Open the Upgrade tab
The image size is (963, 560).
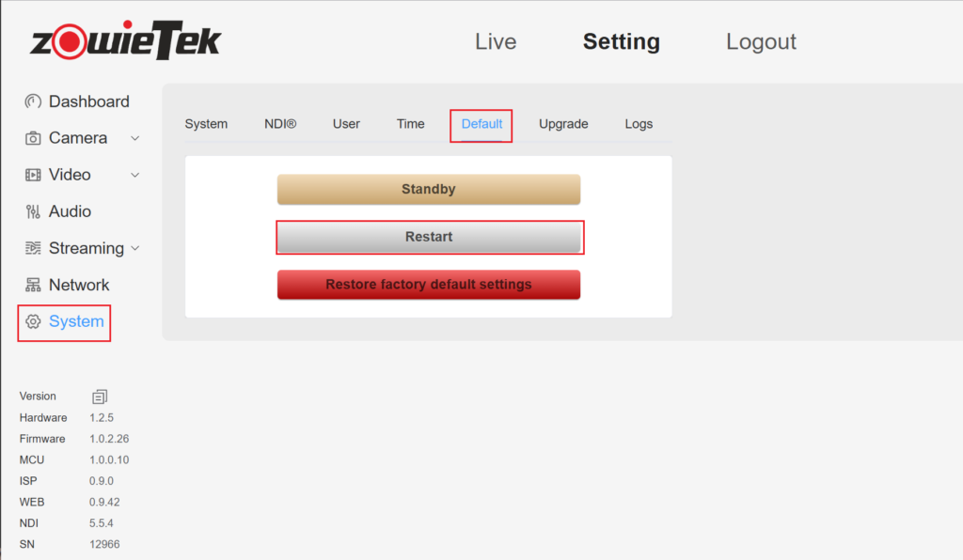coord(563,124)
